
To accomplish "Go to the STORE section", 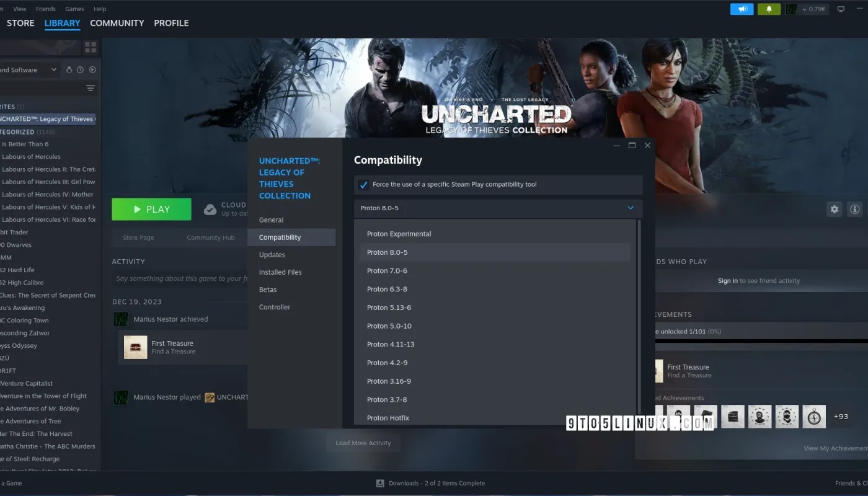I will pyautogui.click(x=20, y=23).
